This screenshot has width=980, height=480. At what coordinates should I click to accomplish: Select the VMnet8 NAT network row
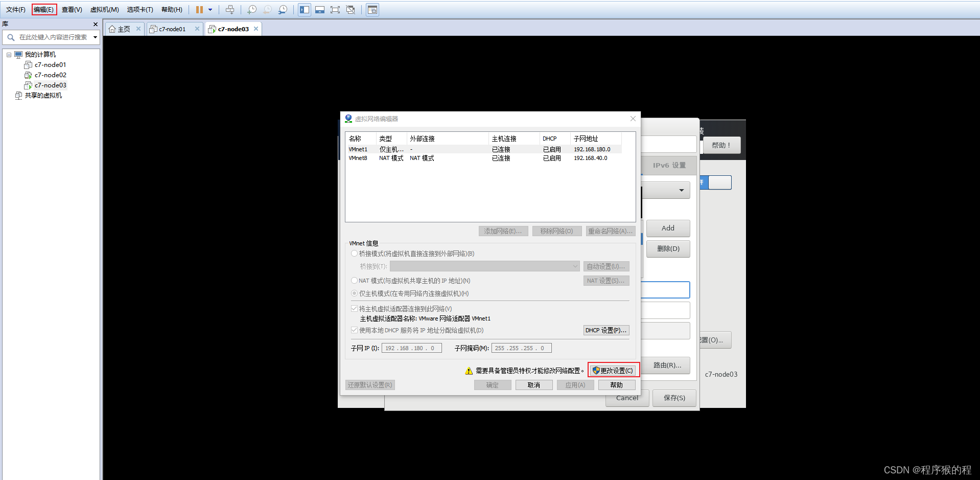[484, 158]
